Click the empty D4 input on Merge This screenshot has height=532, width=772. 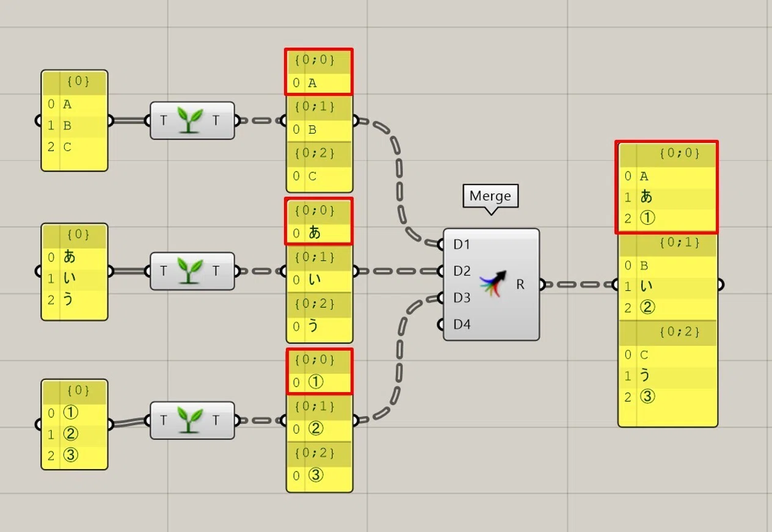coord(461,324)
